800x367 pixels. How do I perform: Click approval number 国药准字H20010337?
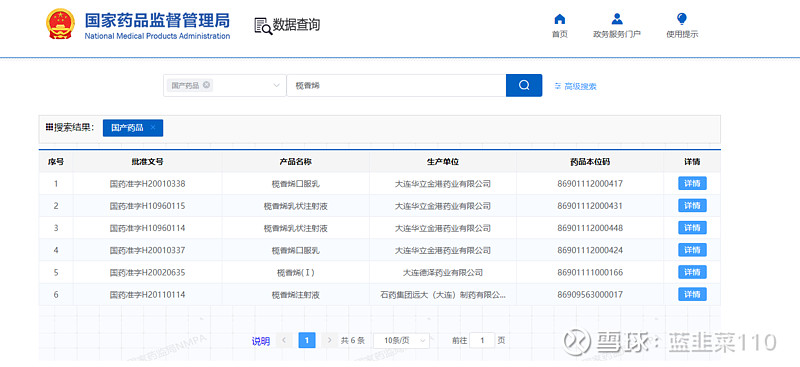tap(147, 251)
